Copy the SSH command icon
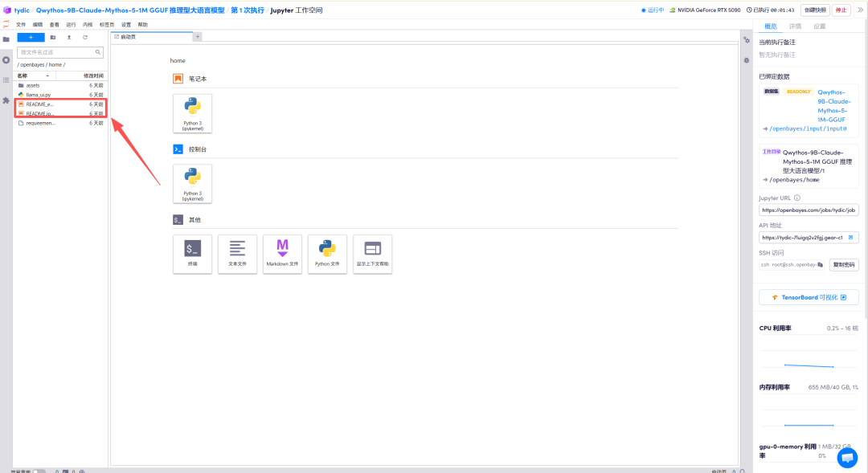 point(821,264)
